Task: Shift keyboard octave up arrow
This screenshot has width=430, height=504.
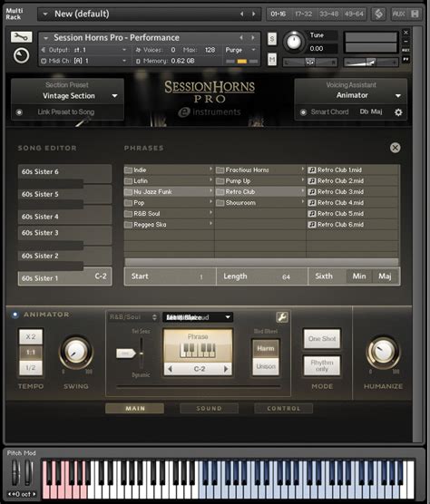Action: (x=34, y=494)
